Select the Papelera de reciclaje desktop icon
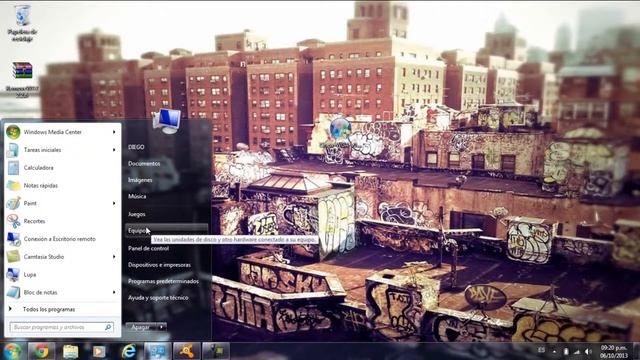This screenshot has width=640, height=360. tap(22, 23)
